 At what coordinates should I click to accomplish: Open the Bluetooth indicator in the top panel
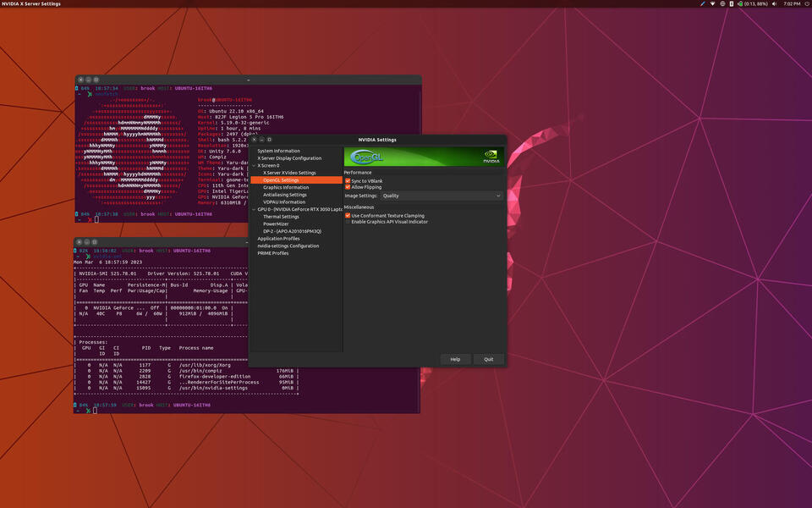pos(731,3)
